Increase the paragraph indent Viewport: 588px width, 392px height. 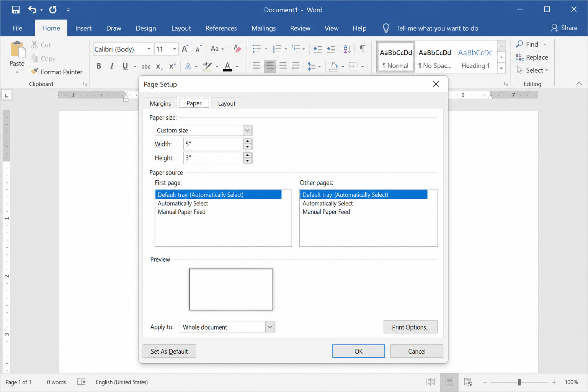331,49
